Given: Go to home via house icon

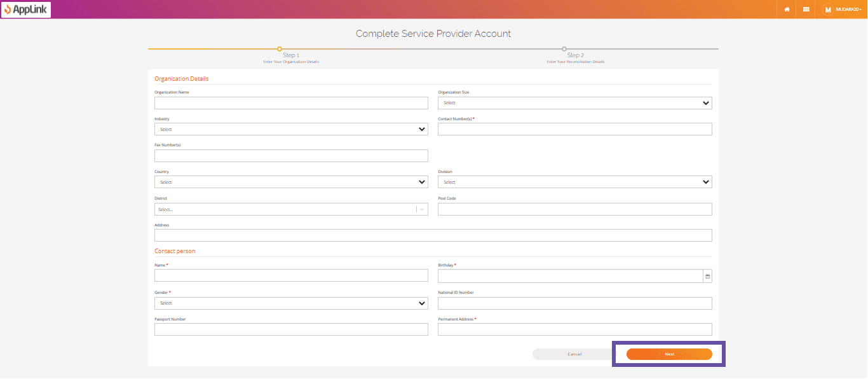Looking at the screenshot, I should pyautogui.click(x=787, y=10).
